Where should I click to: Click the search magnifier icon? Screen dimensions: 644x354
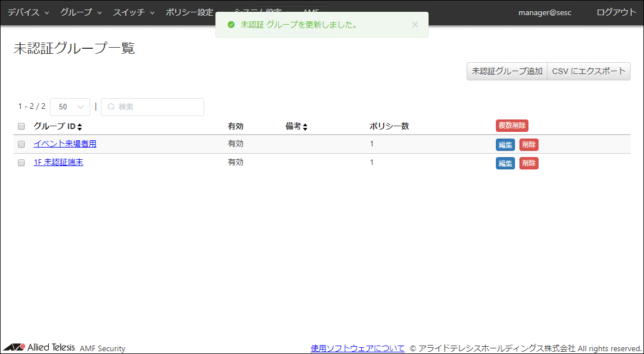tap(111, 107)
